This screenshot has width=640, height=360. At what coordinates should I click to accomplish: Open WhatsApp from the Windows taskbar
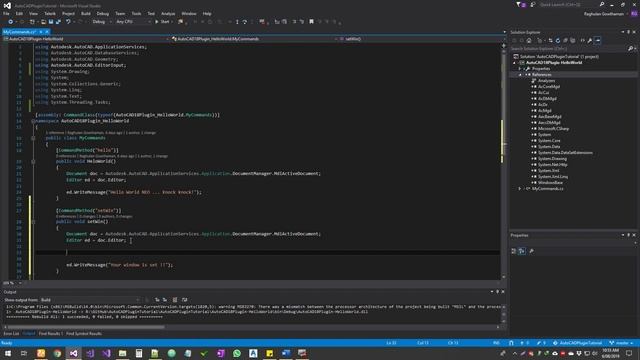(237, 353)
